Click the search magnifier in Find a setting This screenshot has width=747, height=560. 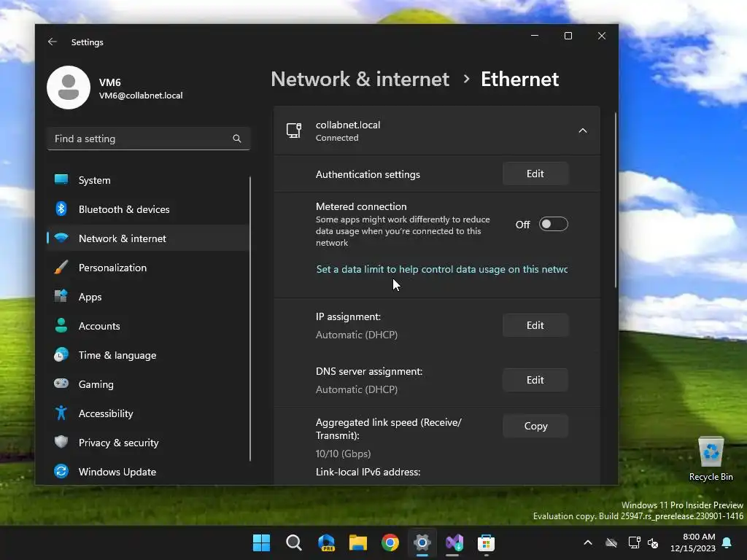(x=237, y=139)
